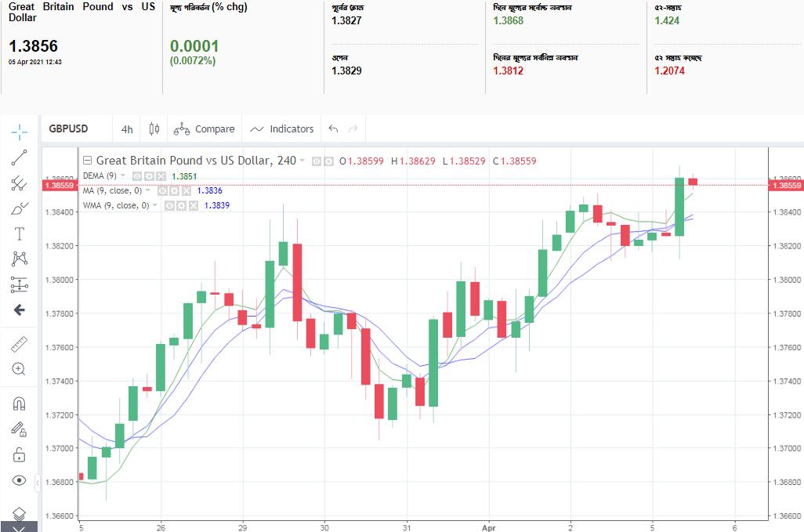The height and width of the screenshot is (532, 804).
Task: Click the red 1.38559 price label on left axis
Action: pos(60,186)
